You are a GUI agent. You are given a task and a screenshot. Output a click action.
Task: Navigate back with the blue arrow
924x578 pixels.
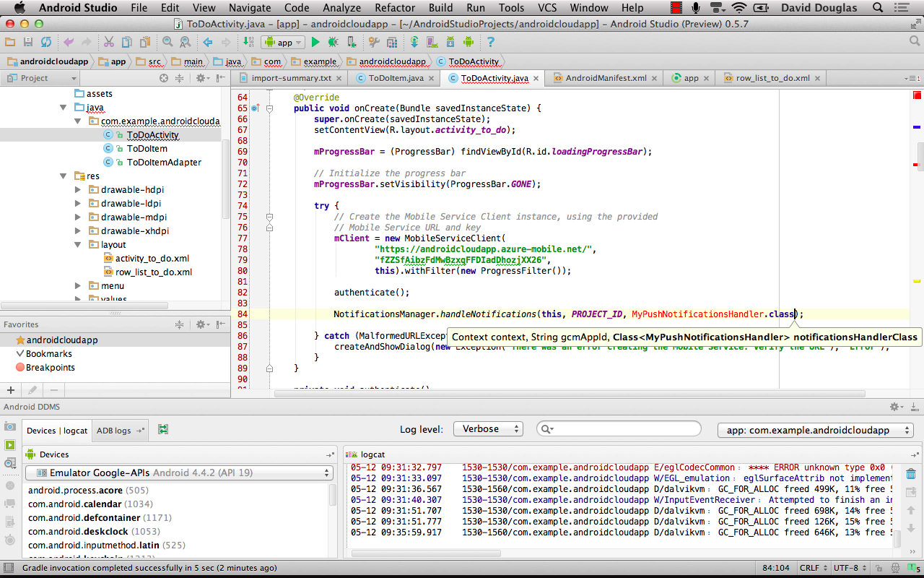coord(208,42)
